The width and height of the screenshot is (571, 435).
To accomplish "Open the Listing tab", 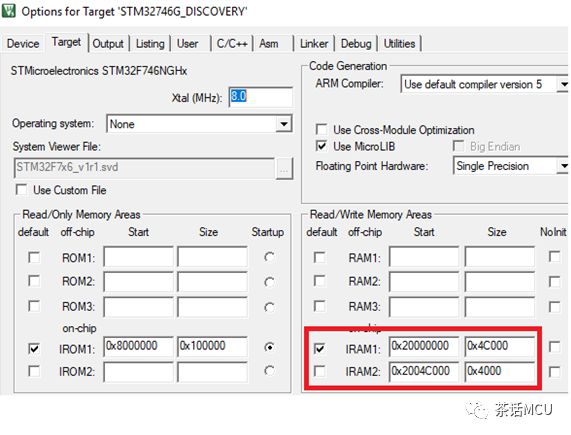I will pos(150,44).
